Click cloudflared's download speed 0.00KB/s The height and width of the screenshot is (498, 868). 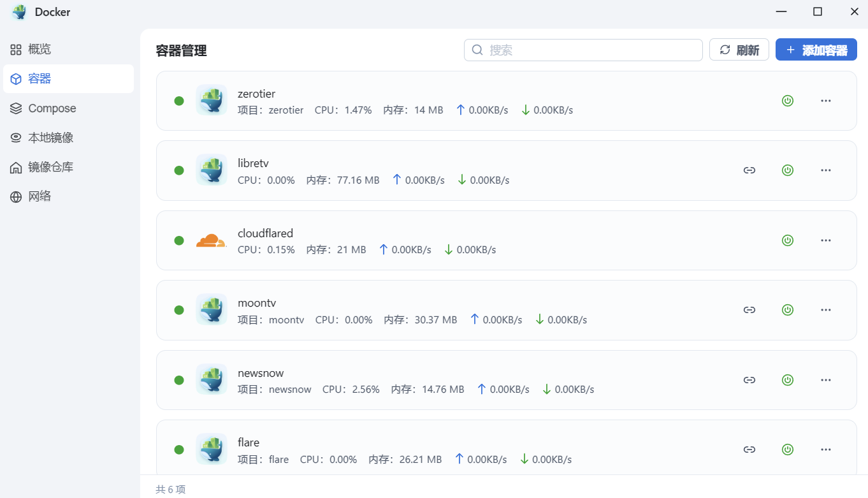[470, 250]
